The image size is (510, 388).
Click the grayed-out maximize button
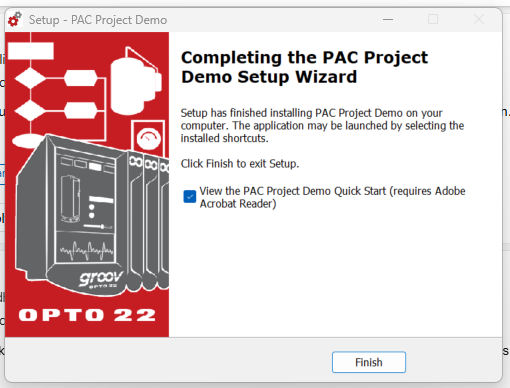tap(433, 19)
